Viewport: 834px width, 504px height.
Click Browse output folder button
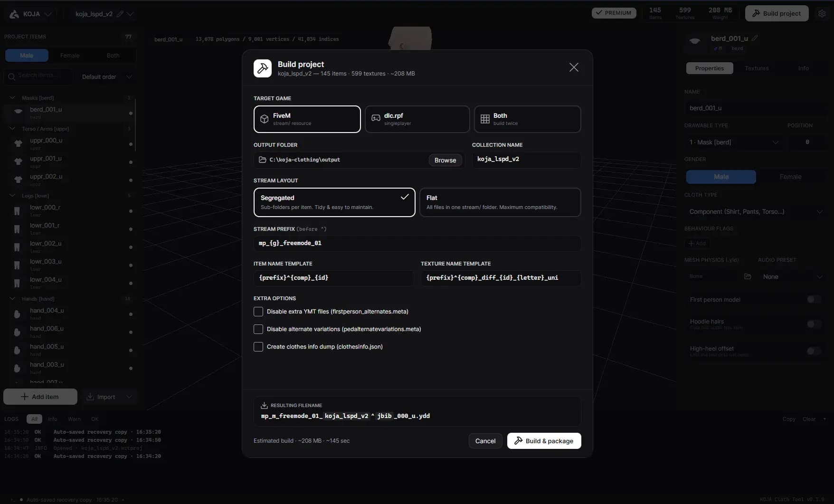click(445, 160)
